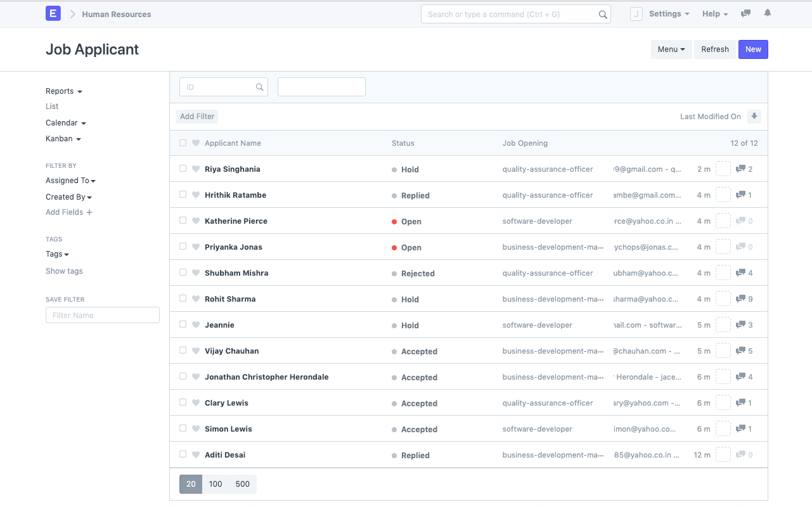812x507 pixels.
Task: Open the chat messages icon in navbar
Action: click(746, 13)
